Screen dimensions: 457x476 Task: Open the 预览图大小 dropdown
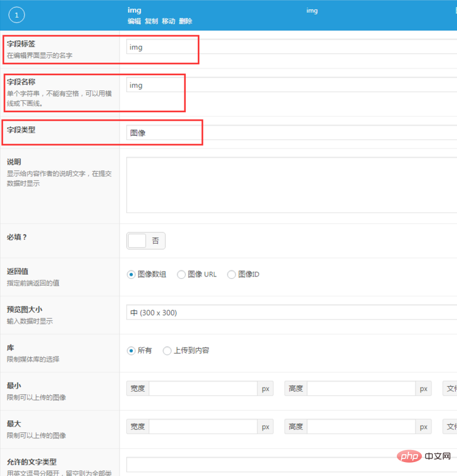pyautogui.click(x=291, y=313)
